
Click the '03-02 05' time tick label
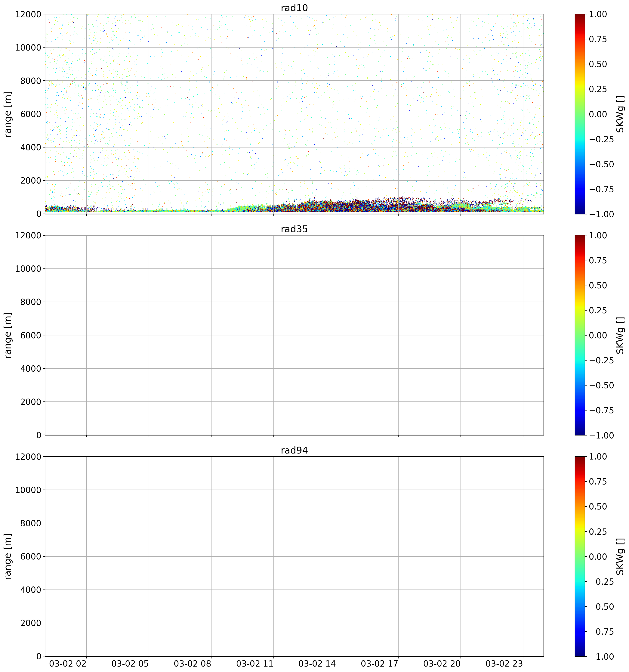point(130,664)
